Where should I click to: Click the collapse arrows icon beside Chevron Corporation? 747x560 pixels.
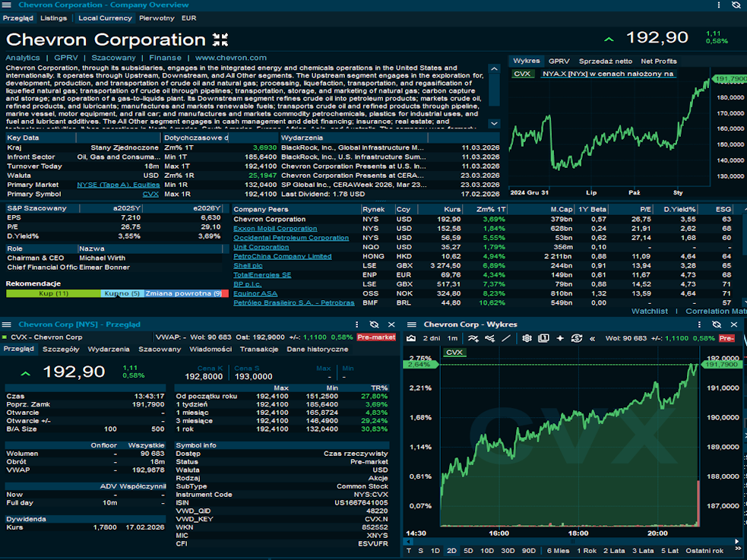click(x=220, y=40)
